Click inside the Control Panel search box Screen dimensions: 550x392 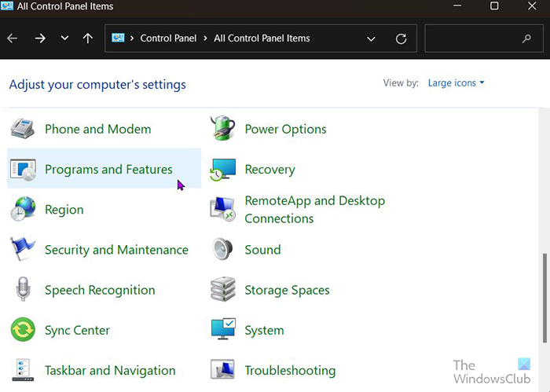point(471,38)
